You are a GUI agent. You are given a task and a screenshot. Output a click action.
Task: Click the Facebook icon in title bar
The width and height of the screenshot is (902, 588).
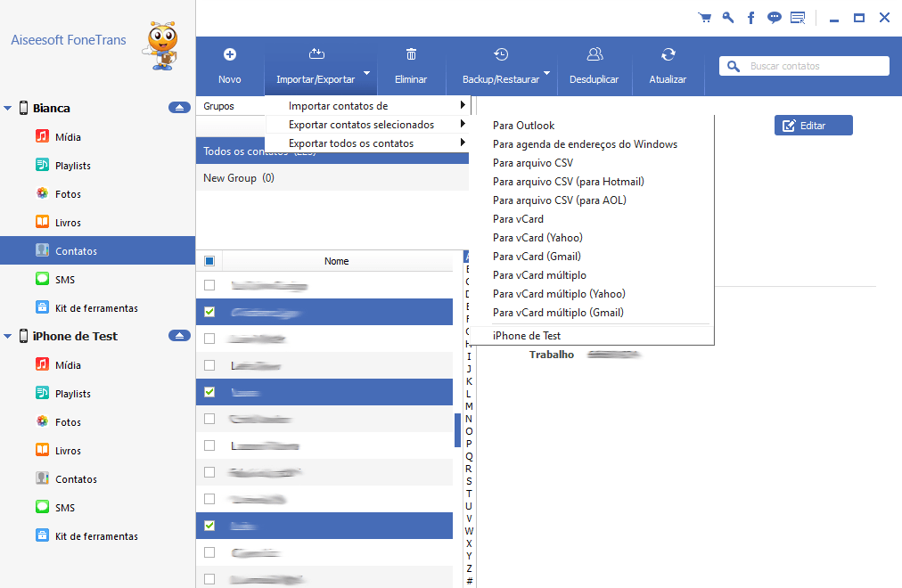click(x=751, y=18)
